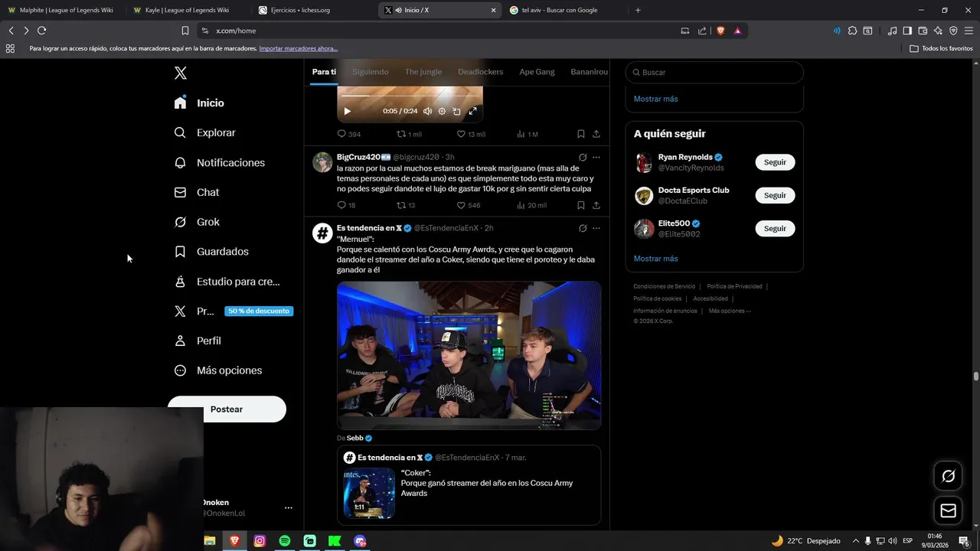The width and height of the screenshot is (980, 551).
Task: Switch to the Siguiendo tab
Action: coord(370,72)
